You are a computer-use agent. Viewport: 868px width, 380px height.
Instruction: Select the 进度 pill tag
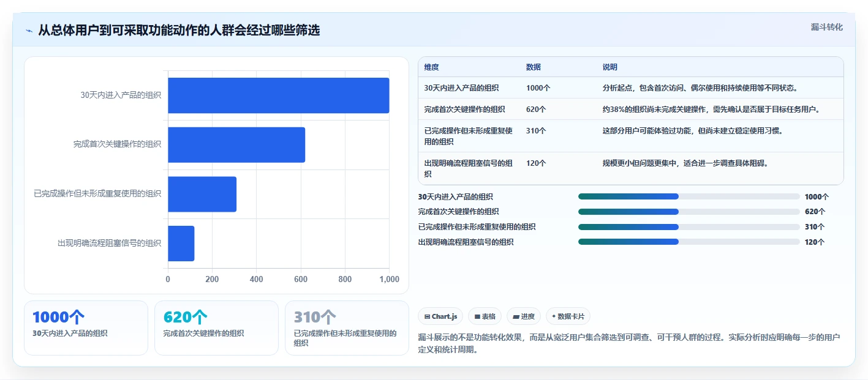coord(524,316)
